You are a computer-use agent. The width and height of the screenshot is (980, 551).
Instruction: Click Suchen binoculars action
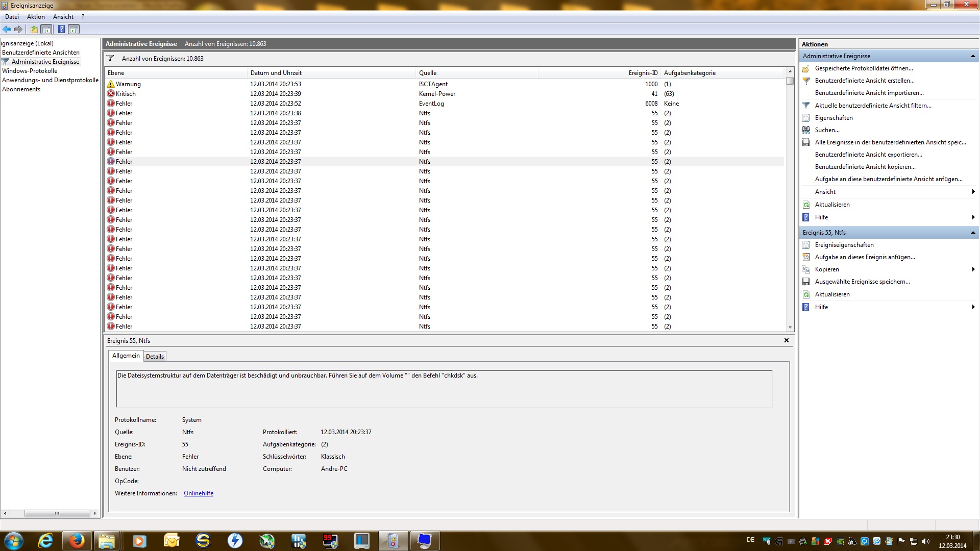(x=827, y=130)
